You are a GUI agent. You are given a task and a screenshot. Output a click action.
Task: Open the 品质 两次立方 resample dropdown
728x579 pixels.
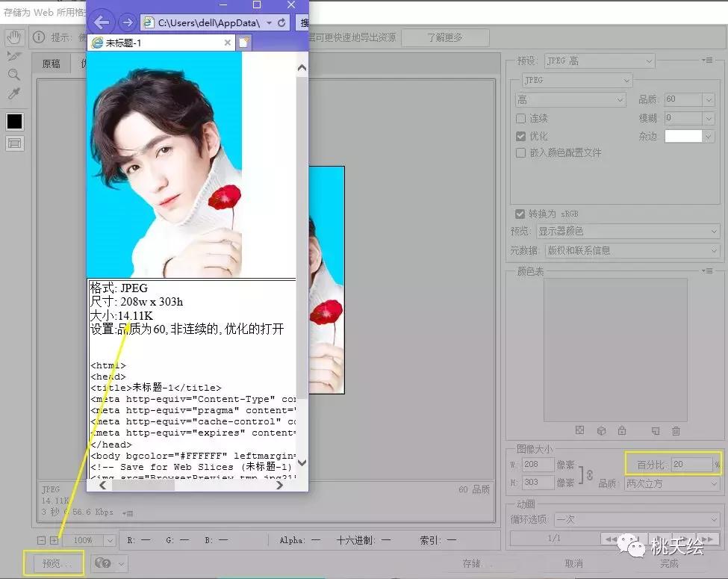click(x=671, y=482)
